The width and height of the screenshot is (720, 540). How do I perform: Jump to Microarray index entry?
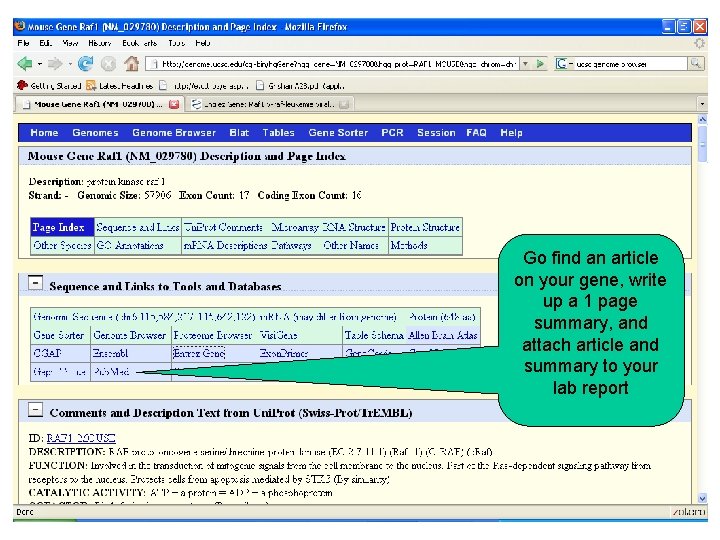pyautogui.click(x=295, y=227)
